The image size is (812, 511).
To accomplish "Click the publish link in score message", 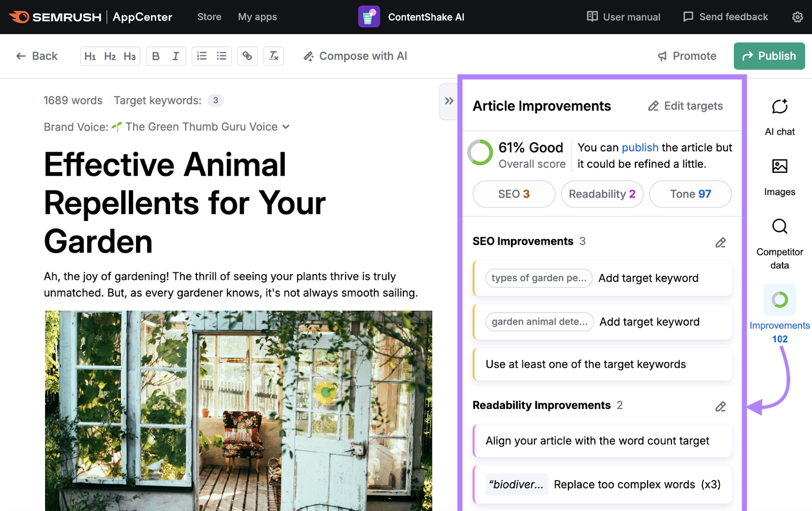I will click(x=640, y=147).
